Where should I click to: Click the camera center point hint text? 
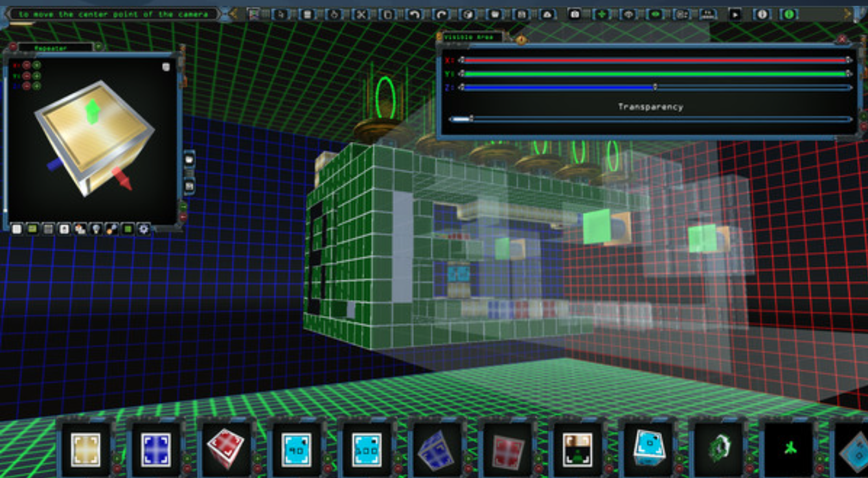113,14
